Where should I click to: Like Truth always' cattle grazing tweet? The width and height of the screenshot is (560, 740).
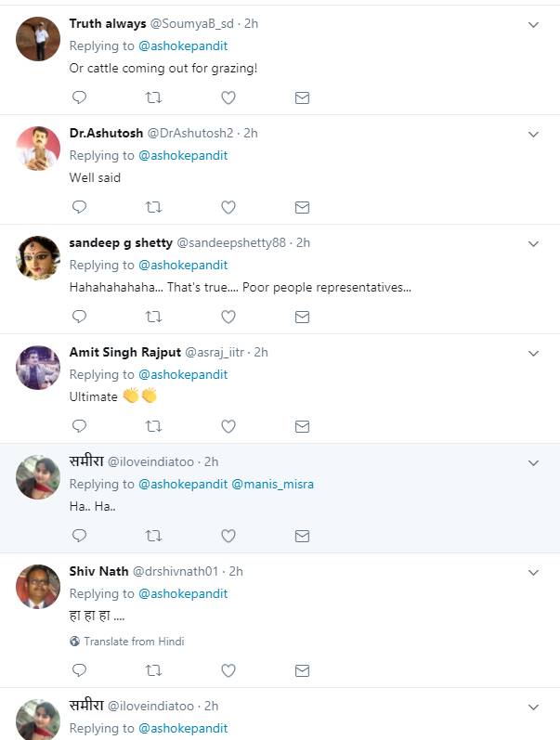(x=228, y=97)
